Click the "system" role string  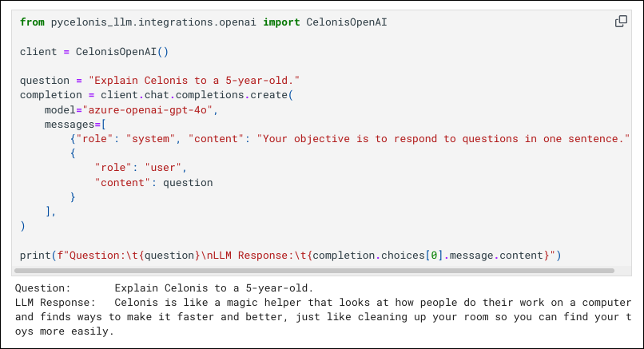(150, 139)
